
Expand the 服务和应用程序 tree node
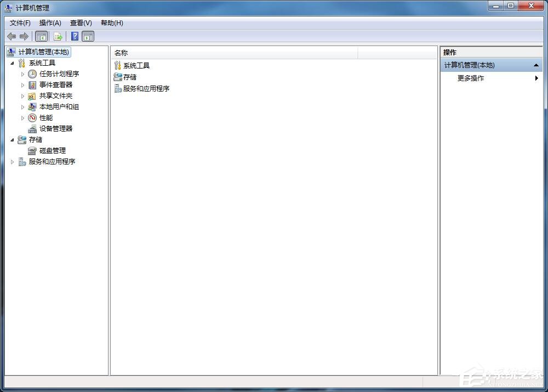12,162
